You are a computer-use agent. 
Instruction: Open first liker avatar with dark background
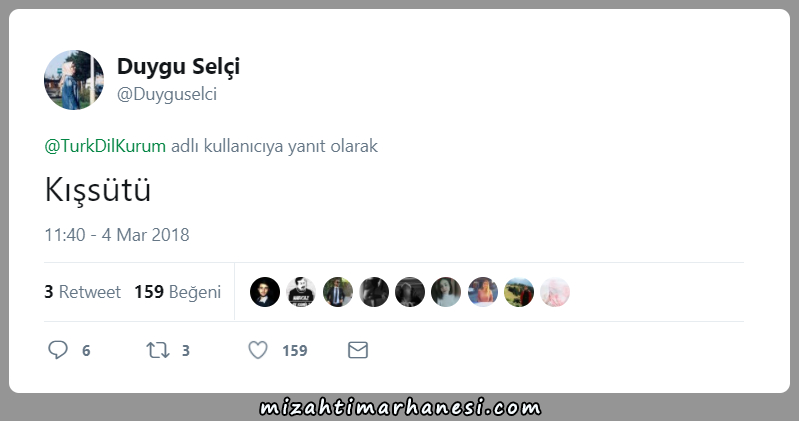tap(265, 292)
